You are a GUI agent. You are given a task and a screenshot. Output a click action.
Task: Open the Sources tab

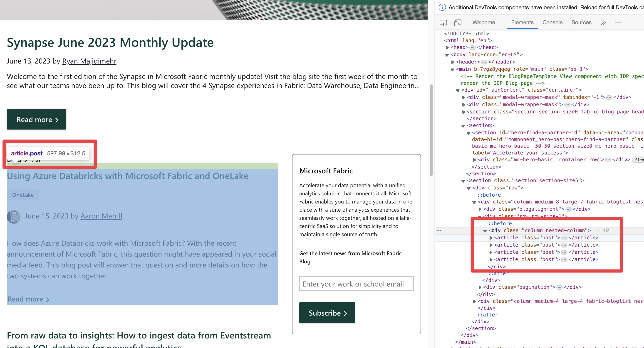581,22
